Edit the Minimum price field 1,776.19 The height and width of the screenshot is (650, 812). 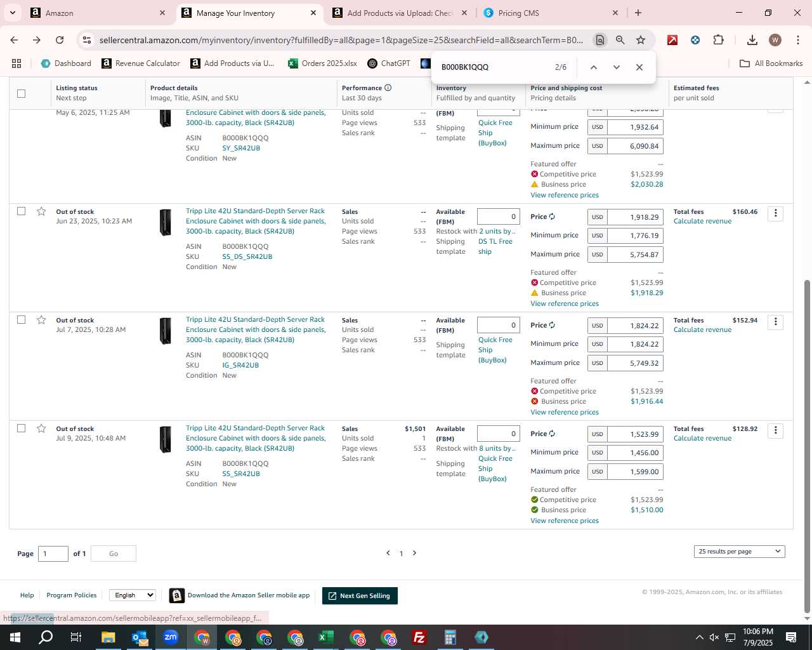pos(635,235)
